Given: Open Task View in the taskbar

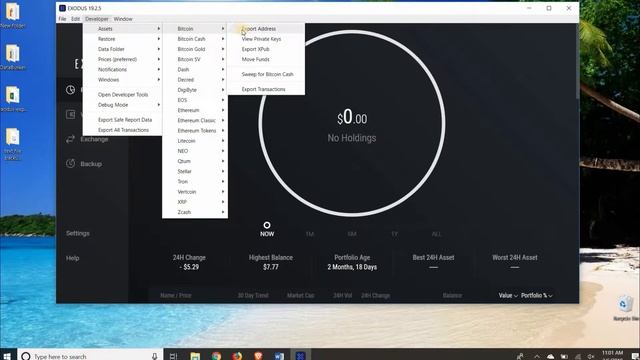Looking at the screenshot, I should tap(173, 356).
